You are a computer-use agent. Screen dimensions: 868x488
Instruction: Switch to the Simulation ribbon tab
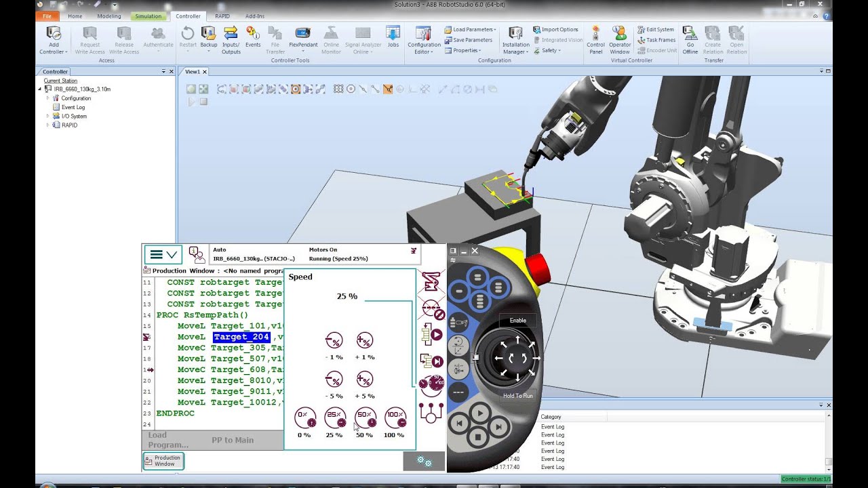pyautogui.click(x=148, y=16)
